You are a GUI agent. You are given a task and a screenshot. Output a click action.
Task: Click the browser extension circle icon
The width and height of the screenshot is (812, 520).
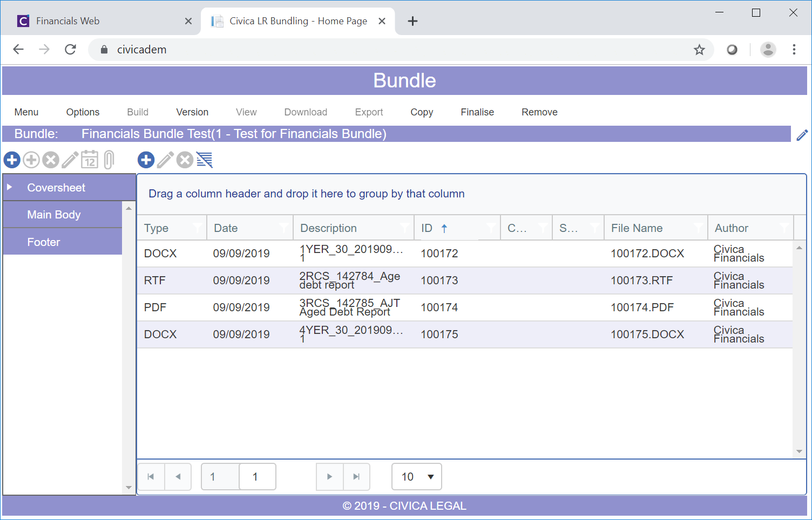pyautogui.click(x=732, y=50)
